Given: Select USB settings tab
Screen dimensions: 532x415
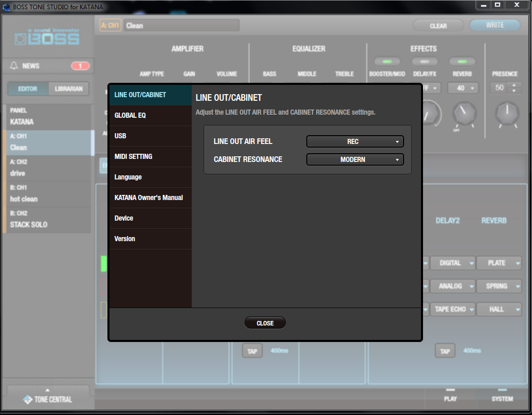Looking at the screenshot, I should pyautogui.click(x=151, y=136).
